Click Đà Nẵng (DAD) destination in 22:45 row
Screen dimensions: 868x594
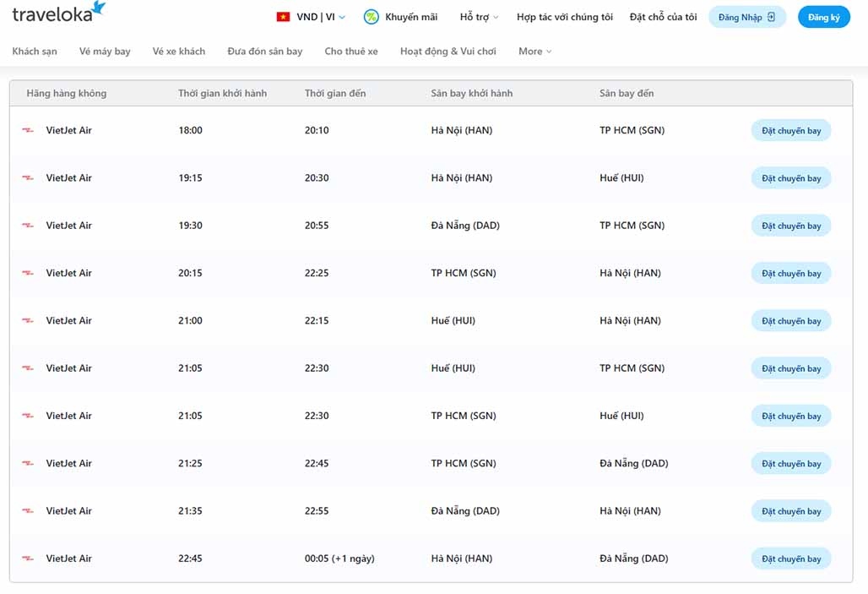tap(634, 559)
